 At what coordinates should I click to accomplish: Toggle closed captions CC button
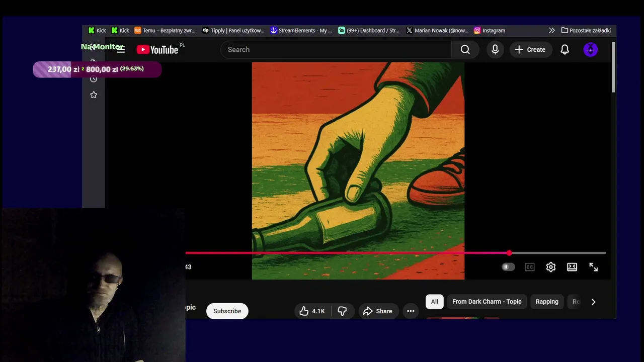point(529,267)
